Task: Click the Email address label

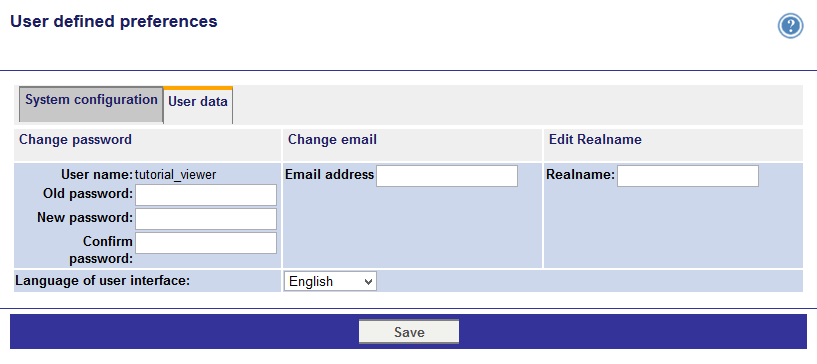Action: 329,174
